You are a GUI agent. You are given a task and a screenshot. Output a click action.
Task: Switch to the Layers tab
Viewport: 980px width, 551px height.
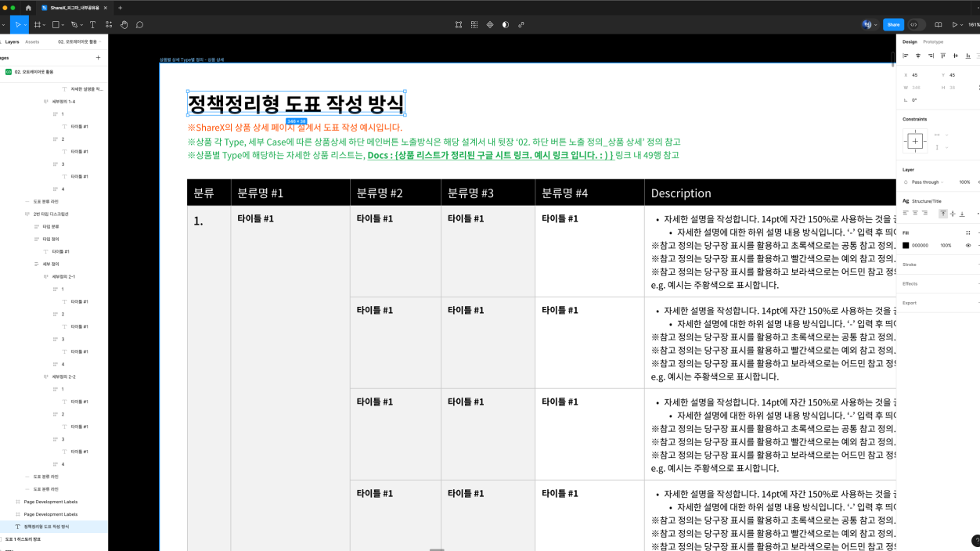click(x=12, y=41)
